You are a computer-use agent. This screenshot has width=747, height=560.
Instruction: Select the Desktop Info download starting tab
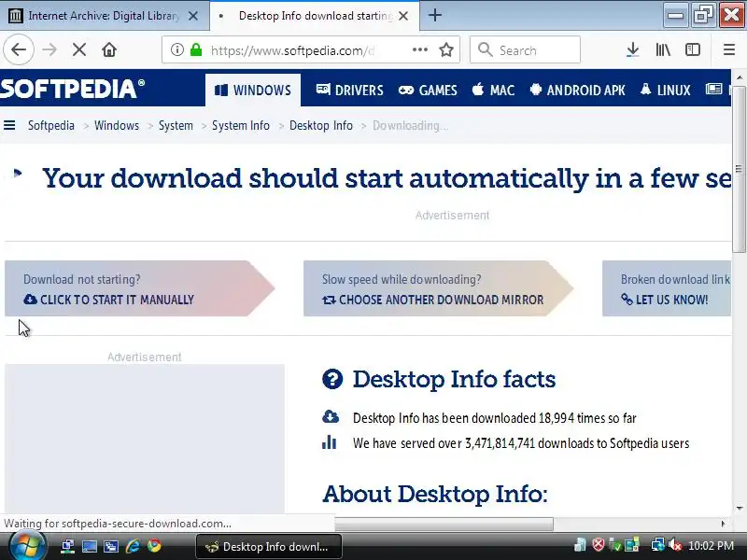coord(315,16)
